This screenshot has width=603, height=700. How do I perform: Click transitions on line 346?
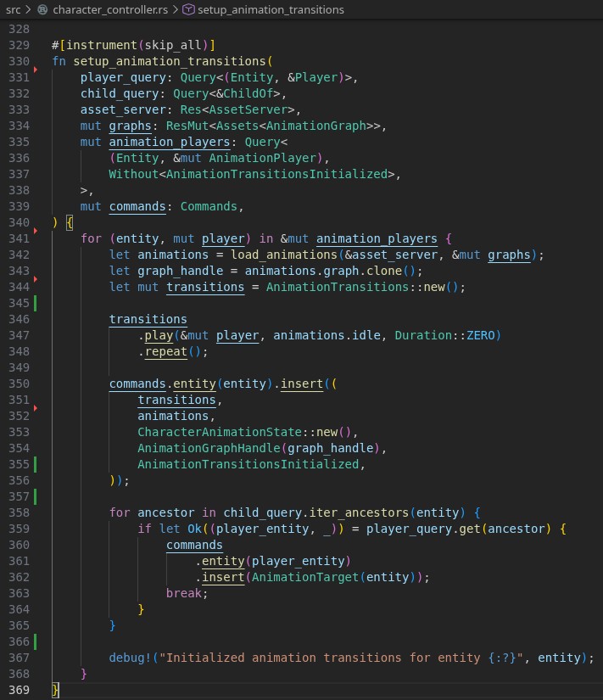[x=148, y=319]
